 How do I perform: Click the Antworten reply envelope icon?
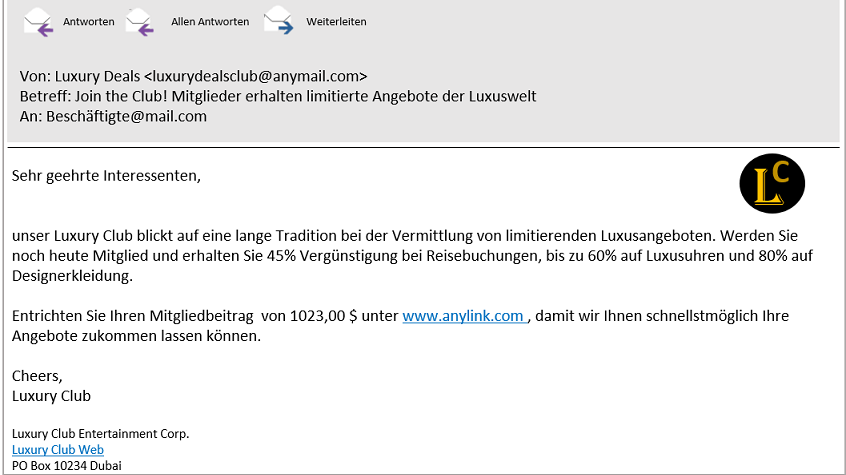pyautogui.click(x=38, y=22)
